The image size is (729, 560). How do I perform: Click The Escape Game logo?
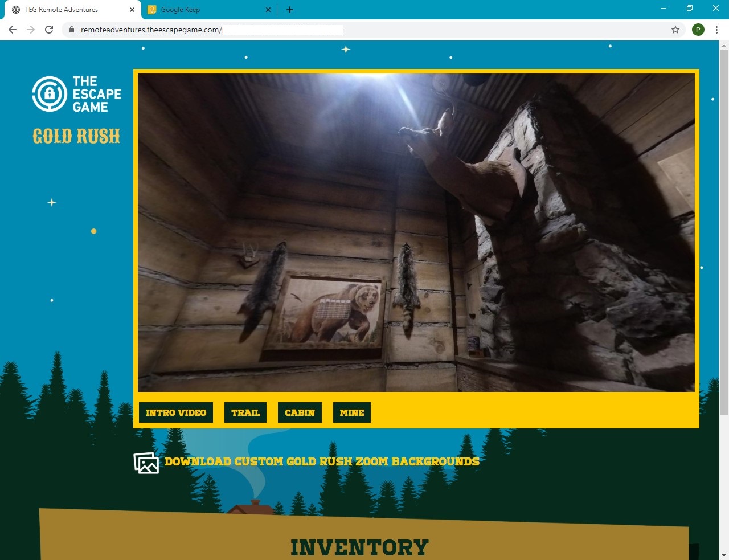(77, 94)
